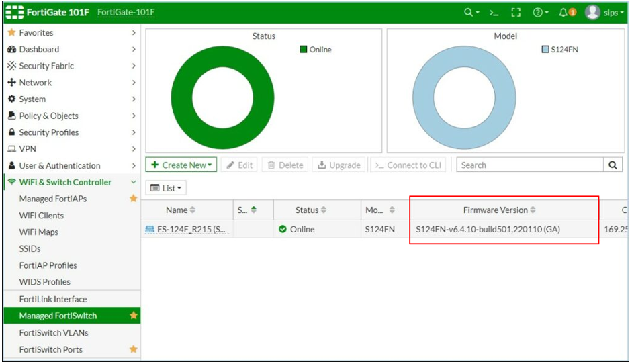Open WiFi Maps page

39,232
